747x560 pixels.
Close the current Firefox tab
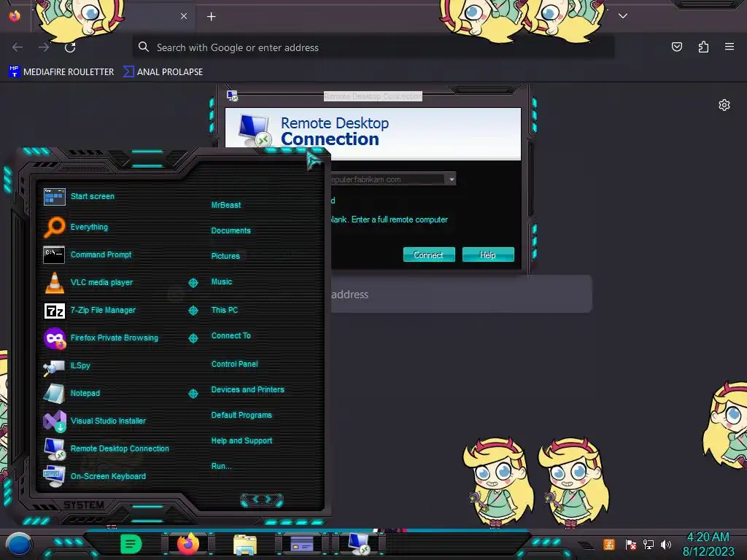click(184, 16)
